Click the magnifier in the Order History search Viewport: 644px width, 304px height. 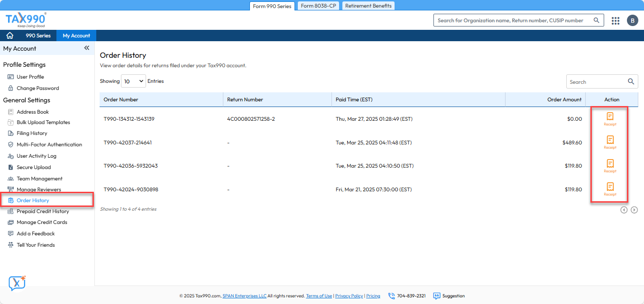click(631, 81)
